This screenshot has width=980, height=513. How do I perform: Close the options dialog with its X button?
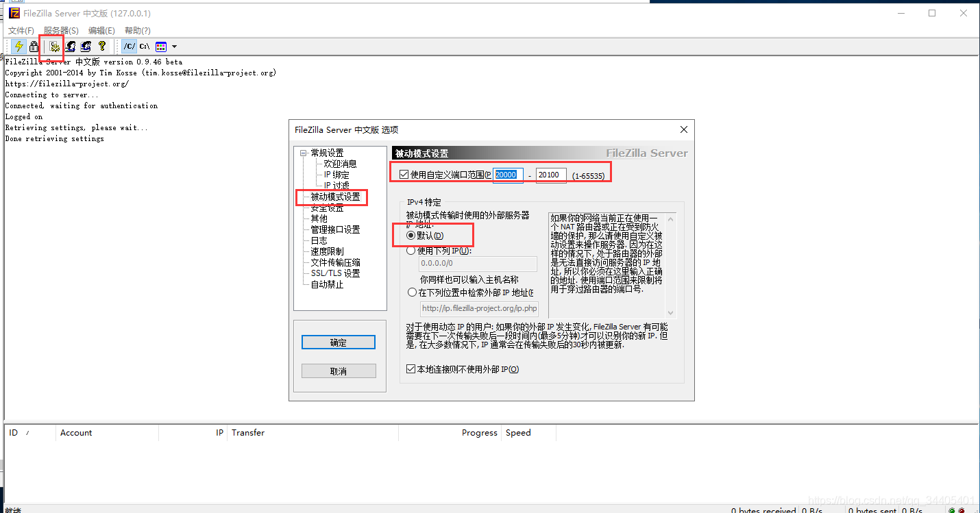(x=683, y=129)
